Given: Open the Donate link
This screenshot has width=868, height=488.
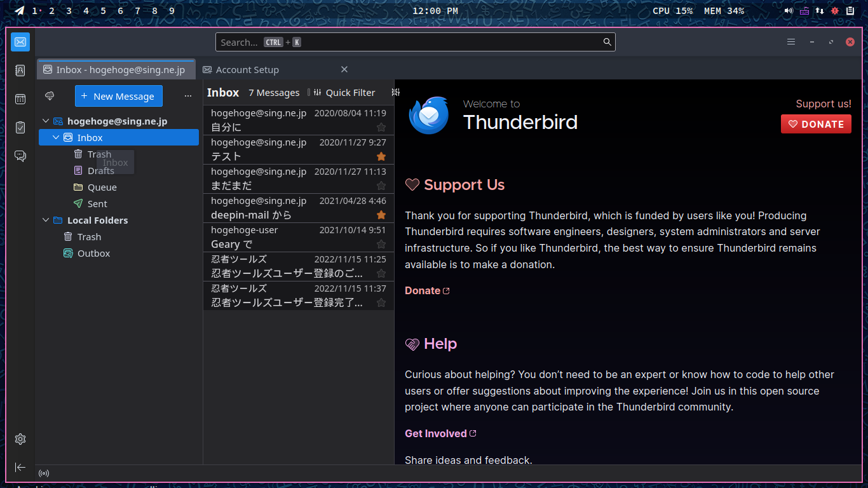Looking at the screenshot, I should pyautogui.click(x=427, y=290).
